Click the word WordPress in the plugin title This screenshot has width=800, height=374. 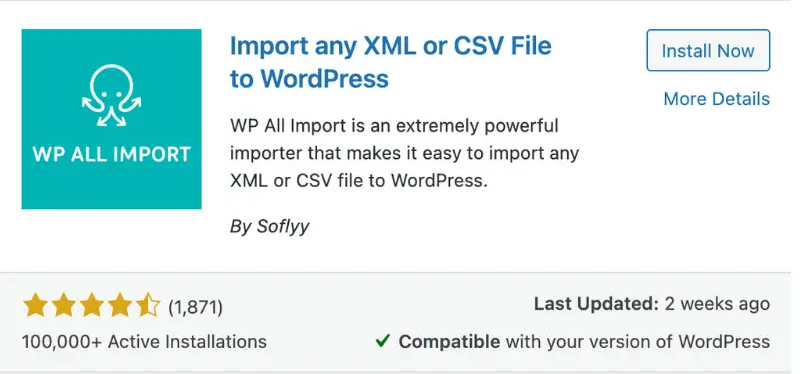[324, 79]
